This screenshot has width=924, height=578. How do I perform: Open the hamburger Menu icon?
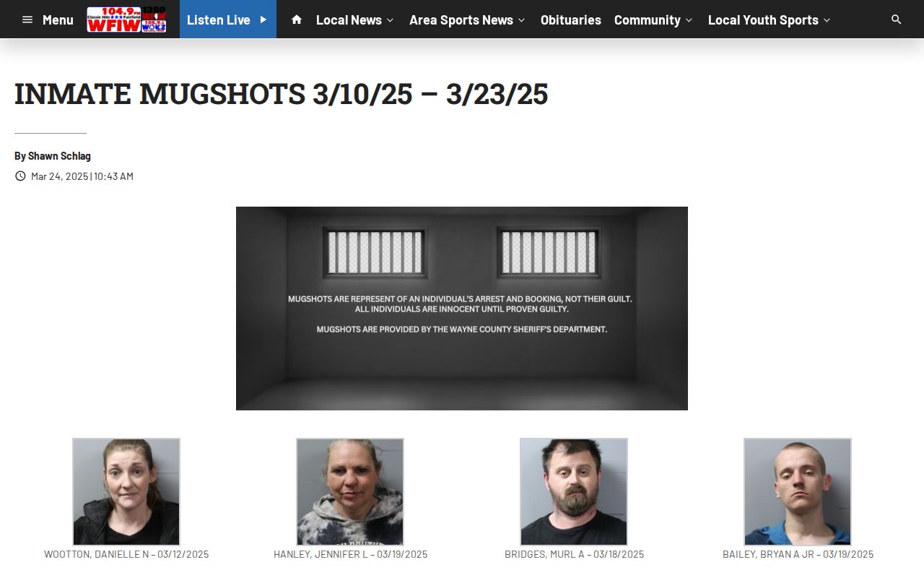coord(27,20)
